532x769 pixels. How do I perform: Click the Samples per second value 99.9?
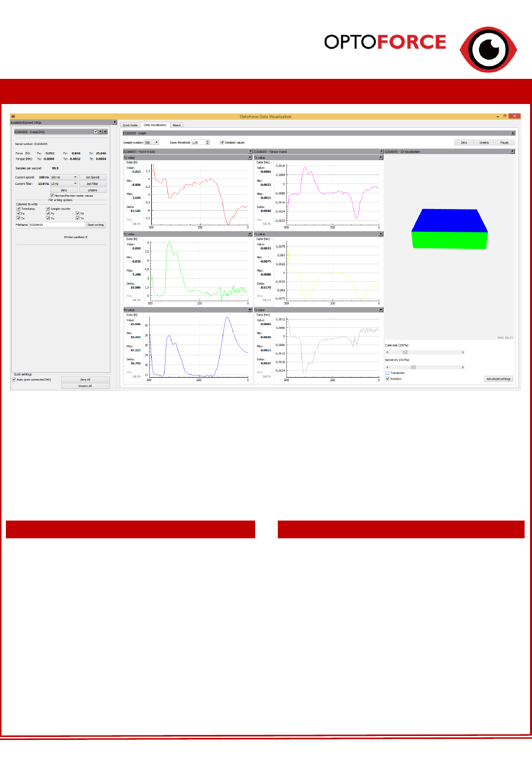55,168
